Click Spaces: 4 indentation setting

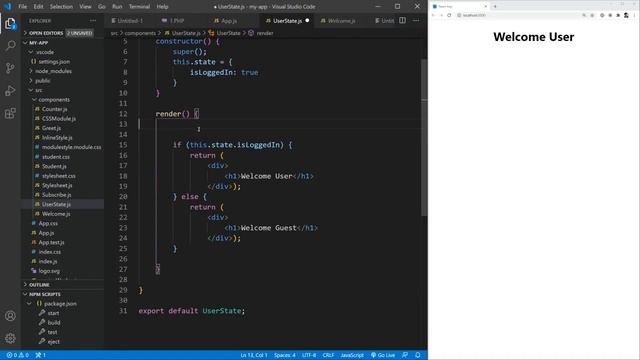pyautogui.click(x=284, y=355)
